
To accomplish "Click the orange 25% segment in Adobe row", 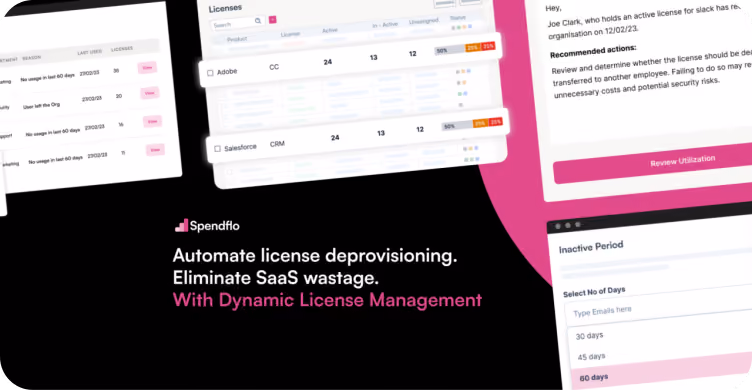I will (473, 48).
